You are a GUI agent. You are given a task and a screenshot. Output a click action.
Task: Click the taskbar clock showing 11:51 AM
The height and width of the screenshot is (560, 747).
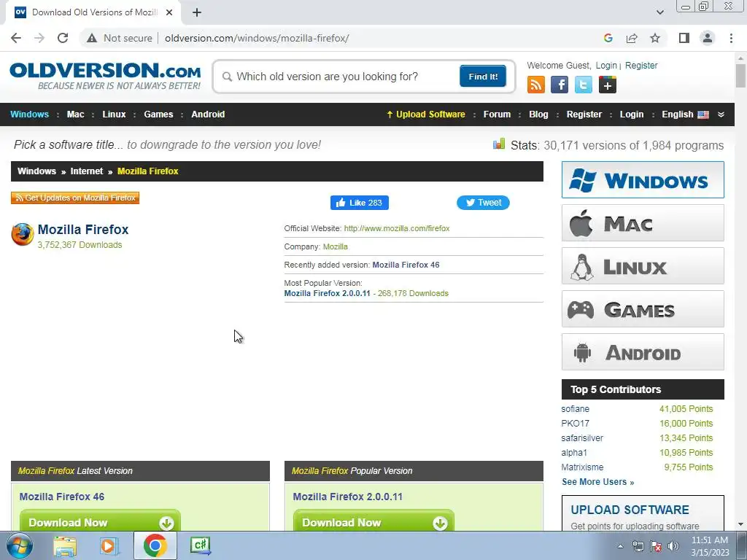pos(710,546)
